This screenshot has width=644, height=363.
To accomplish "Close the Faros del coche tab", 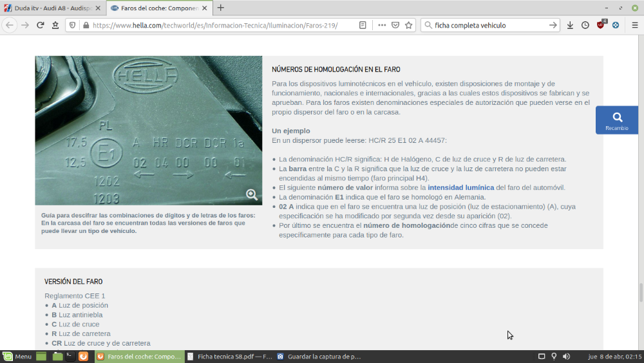I will click(x=205, y=8).
